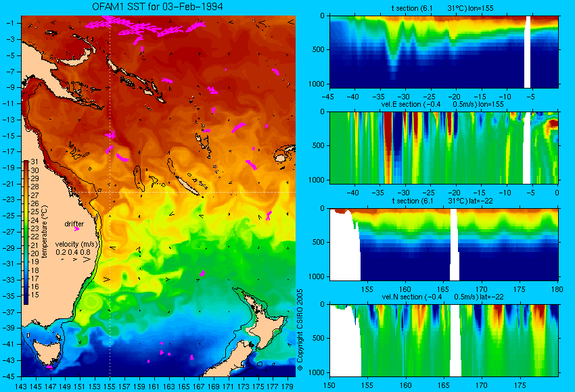
Task: Click the '-45' tick on lon=155 temperature section
Action: [x=329, y=97]
